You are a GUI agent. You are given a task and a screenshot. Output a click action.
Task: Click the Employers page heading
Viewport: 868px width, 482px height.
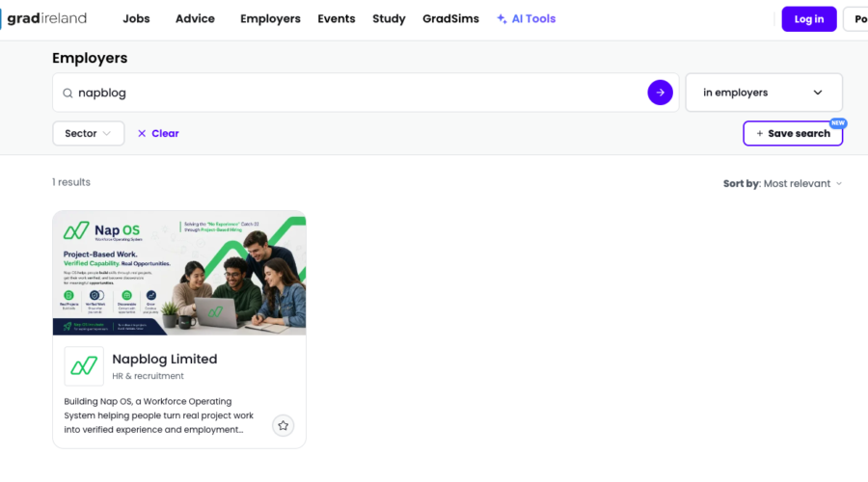pos(90,58)
